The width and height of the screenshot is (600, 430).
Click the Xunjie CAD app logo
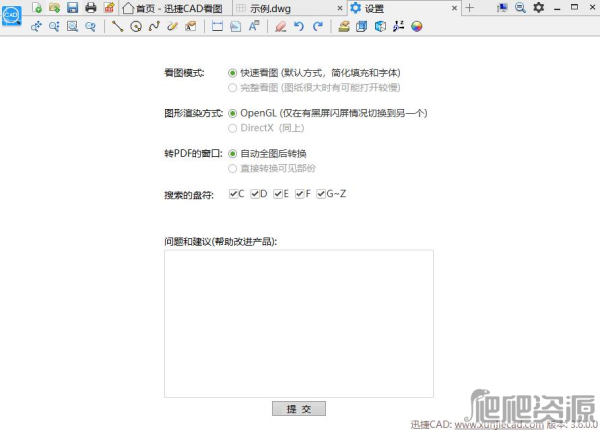pos(11,16)
